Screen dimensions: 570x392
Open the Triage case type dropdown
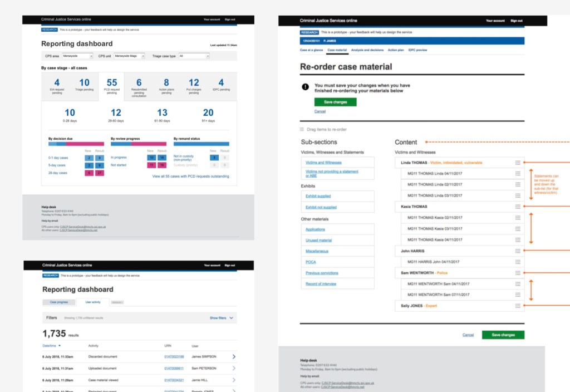point(194,56)
